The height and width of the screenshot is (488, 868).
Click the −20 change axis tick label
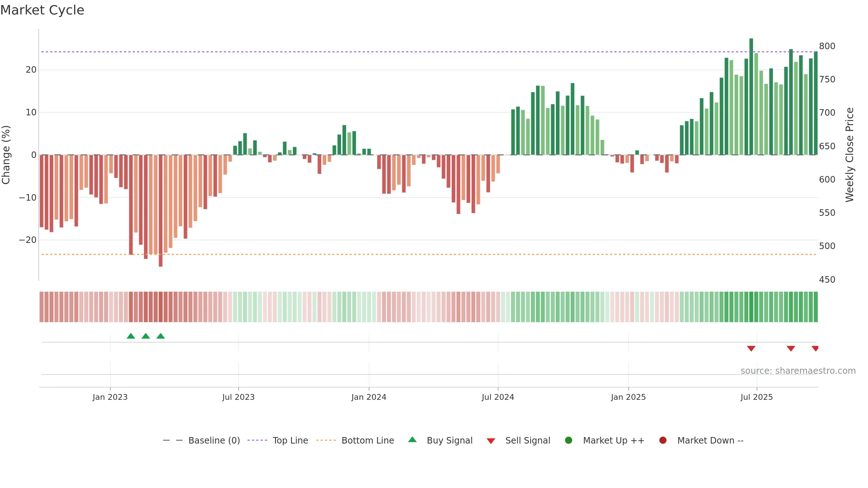pos(28,240)
